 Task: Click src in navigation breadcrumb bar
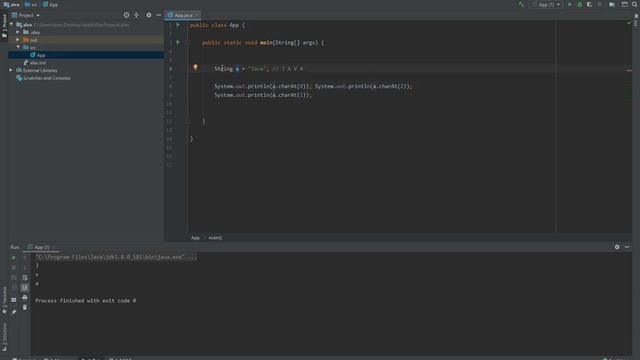(x=31, y=4)
